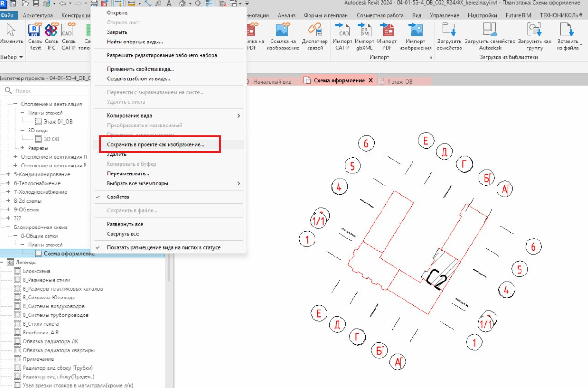This screenshot has height=388, width=588.
Task: Open the Архитектура ribbon tab
Action: click(38, 15)
